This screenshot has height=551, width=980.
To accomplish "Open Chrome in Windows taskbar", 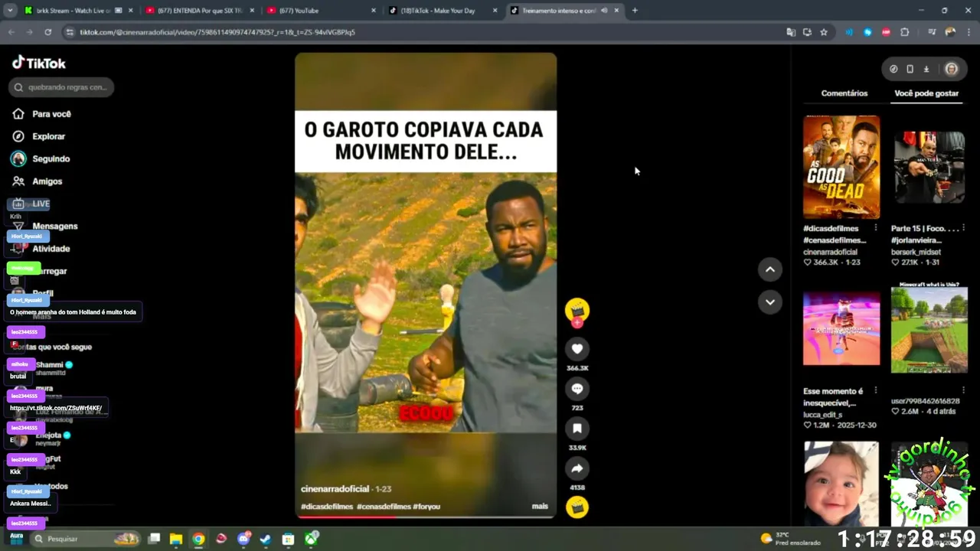I will 198,539.
